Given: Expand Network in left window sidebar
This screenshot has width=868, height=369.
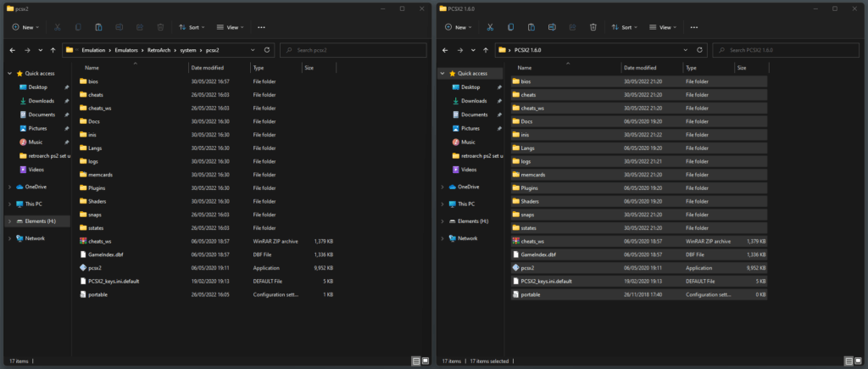Looking at the screenshot, I should (9, 238).
